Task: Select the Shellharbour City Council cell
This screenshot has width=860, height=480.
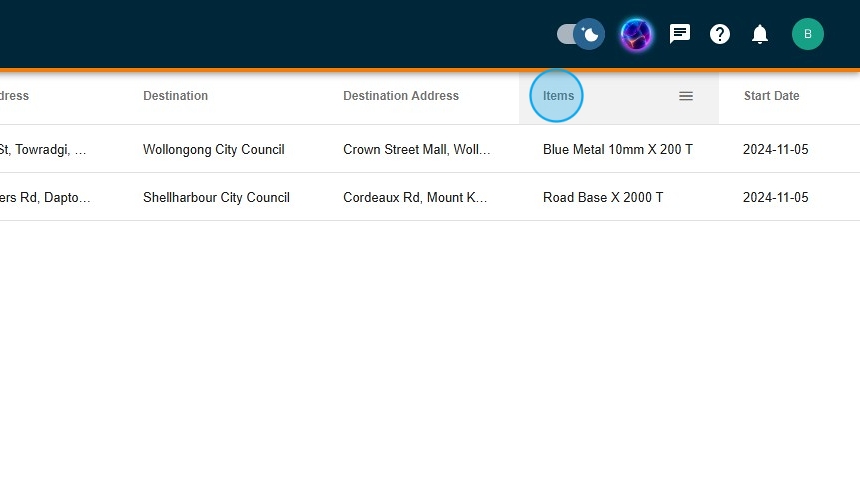Action: tap(216, 197)
